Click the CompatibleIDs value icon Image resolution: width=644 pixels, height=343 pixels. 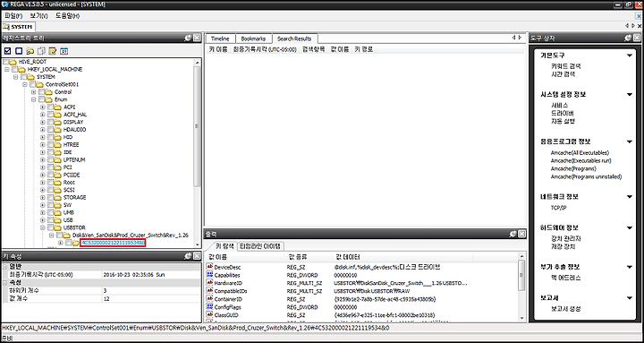(210, 291)
